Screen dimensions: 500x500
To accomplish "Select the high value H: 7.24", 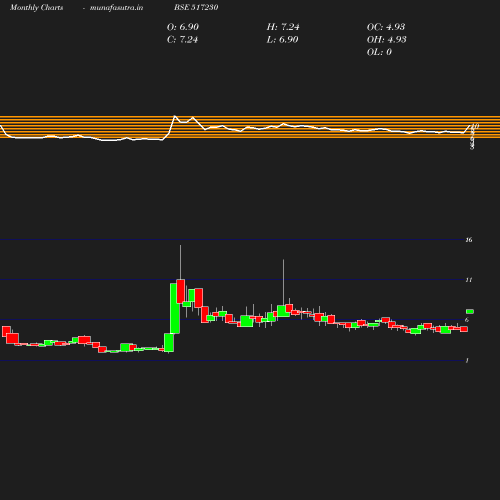I will click(283, 27).
